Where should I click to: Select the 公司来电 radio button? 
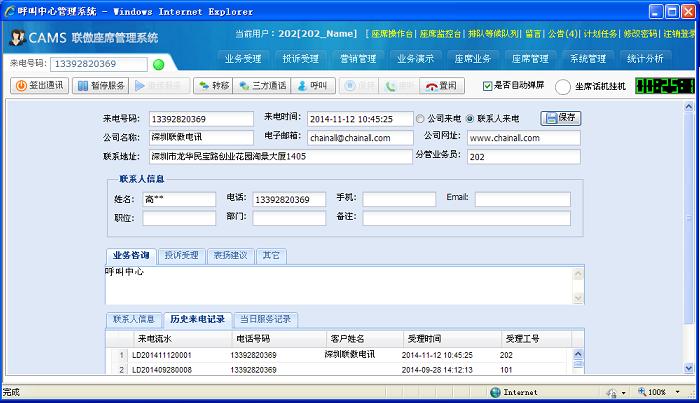point(419,118)
